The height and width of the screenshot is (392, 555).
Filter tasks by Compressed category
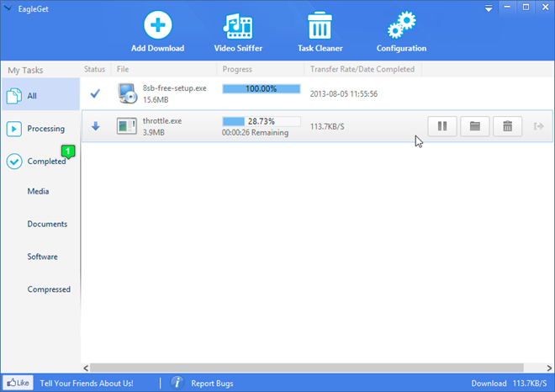49,289
